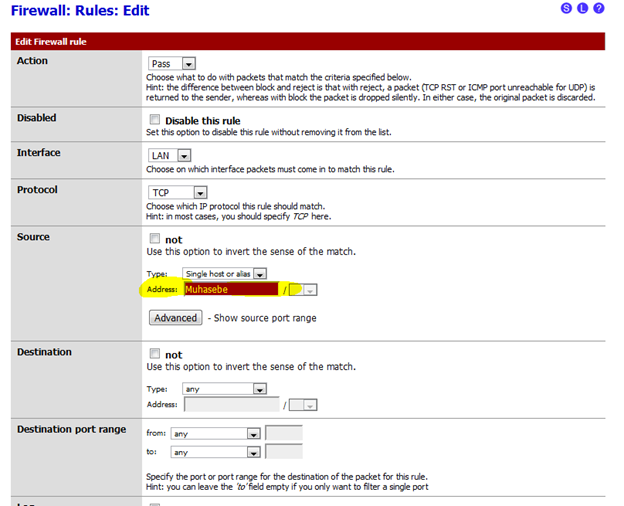624x506 pixels.
Task: Click the 'Firewall: Rules: Edit' page title
Action: click(80, 10)
